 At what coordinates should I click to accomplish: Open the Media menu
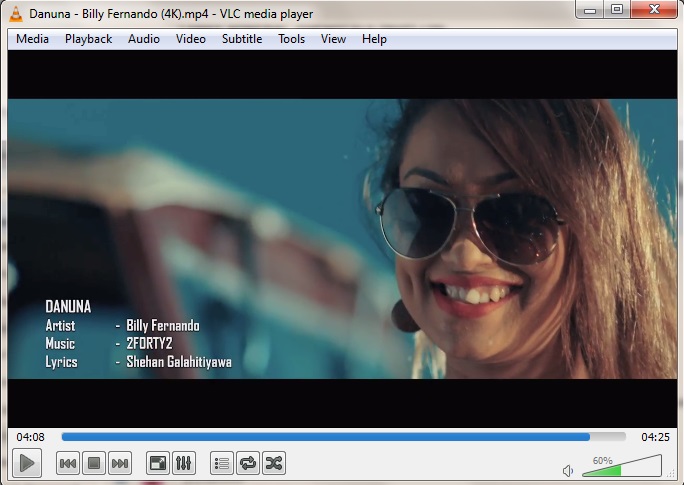point(32,39)
